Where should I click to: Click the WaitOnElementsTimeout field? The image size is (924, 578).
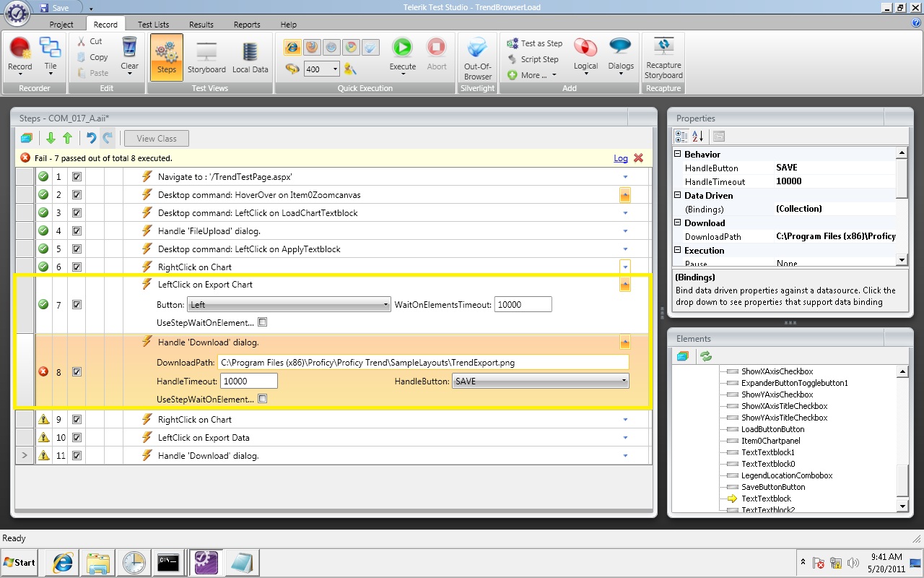(523, 305)
